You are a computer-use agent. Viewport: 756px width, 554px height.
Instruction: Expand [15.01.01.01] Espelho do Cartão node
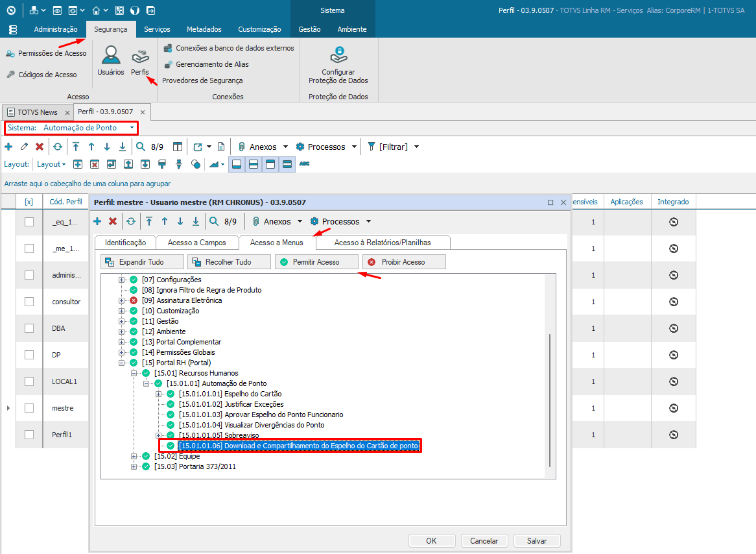[158, 394]
